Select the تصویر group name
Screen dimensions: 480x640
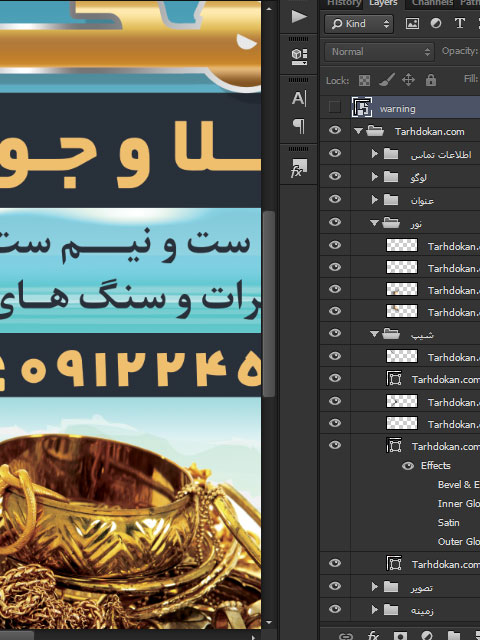[x=422, y=588]
